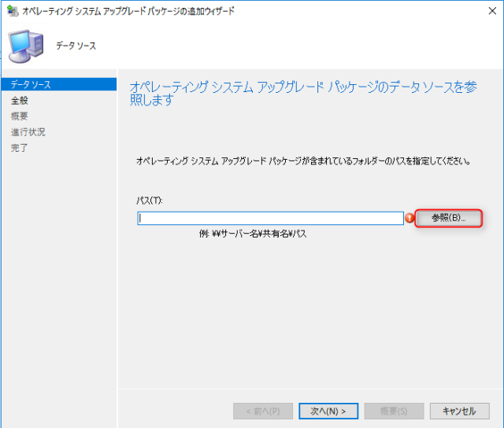
Task: Proceed with the 次へ(N) > button
Action: (328, 411)
